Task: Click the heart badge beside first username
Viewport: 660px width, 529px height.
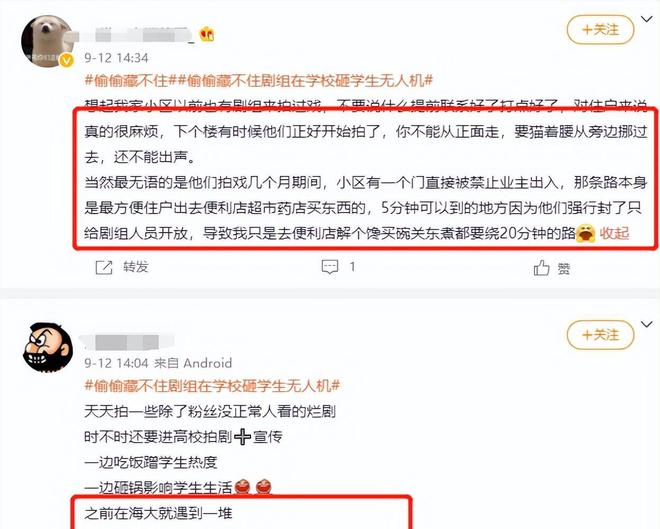Action: pos(207,34)
